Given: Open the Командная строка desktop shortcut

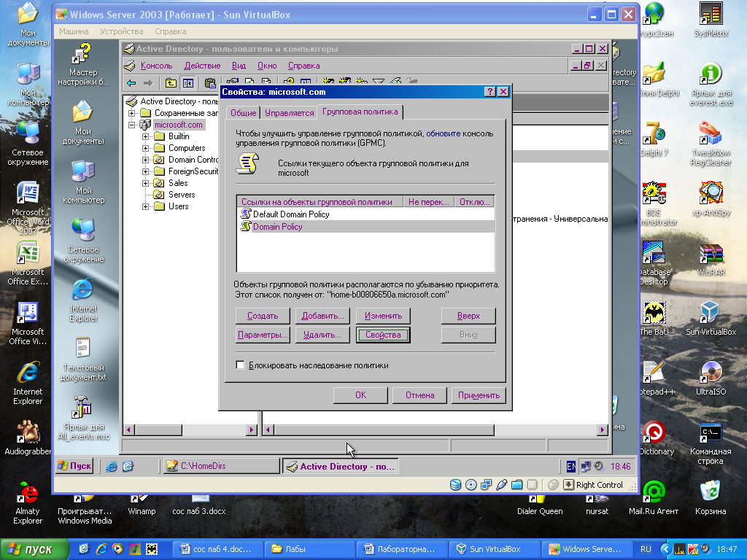Looking at the screenshot, I should tap(711, 443).
